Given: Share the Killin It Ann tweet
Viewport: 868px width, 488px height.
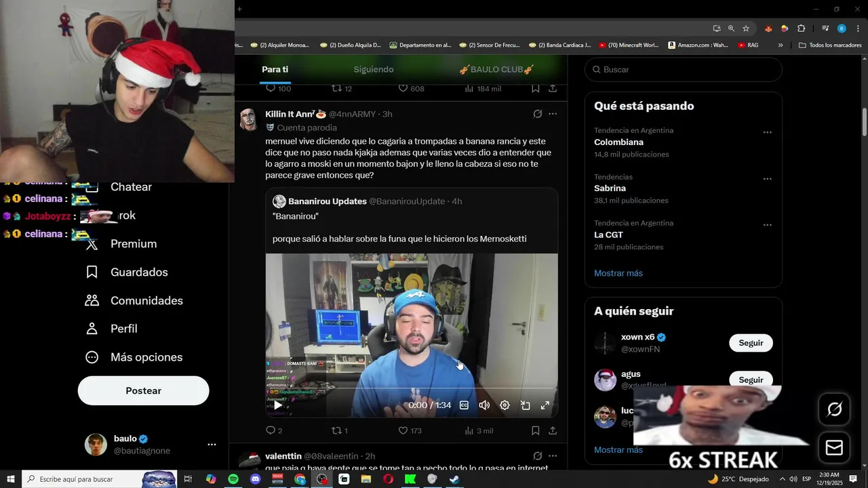Looking at the screenshot, I should point(553,430).
